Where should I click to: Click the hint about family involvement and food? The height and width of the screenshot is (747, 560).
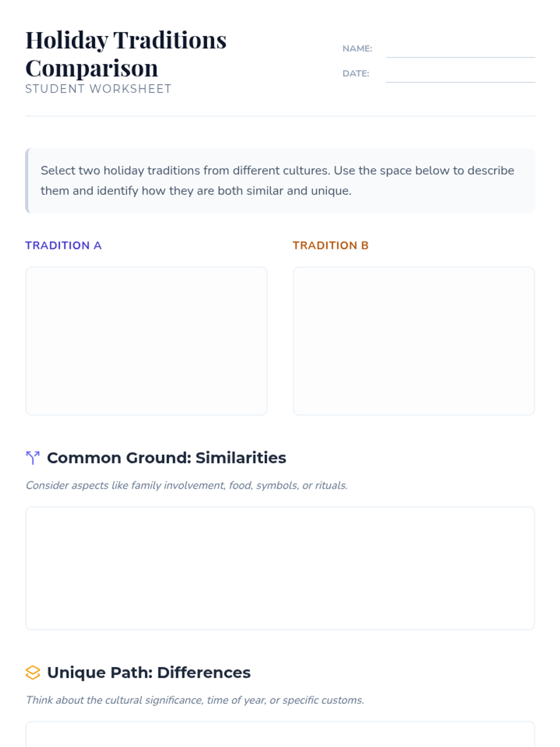(x=187, y=486)
